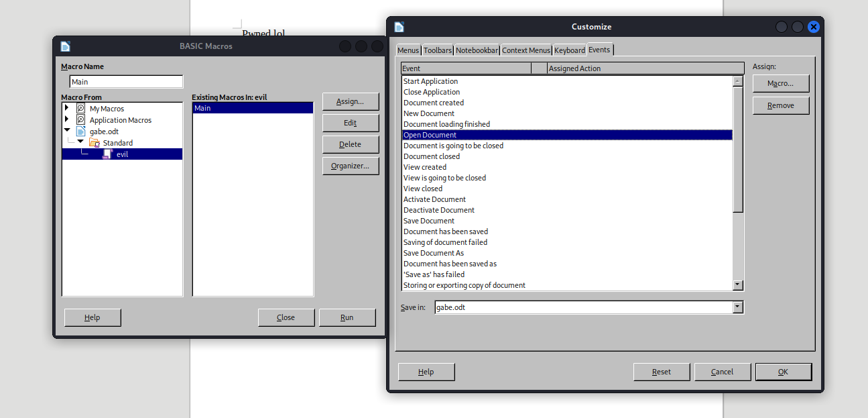Viewport: 868px width, 418px height.
Task: Click the Application Macros library icon
Action: [80, 119]
